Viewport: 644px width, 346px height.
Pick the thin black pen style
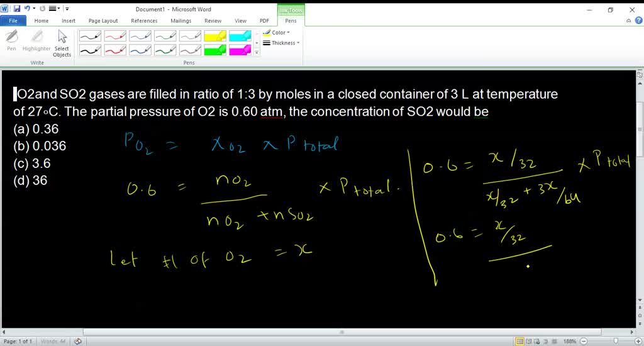click(90, 36)
